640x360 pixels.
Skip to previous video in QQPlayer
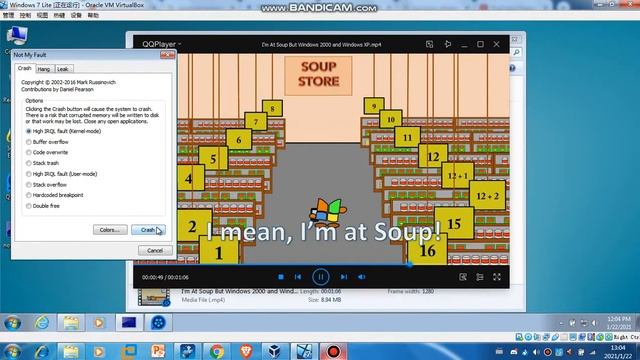tap(298, 277)
